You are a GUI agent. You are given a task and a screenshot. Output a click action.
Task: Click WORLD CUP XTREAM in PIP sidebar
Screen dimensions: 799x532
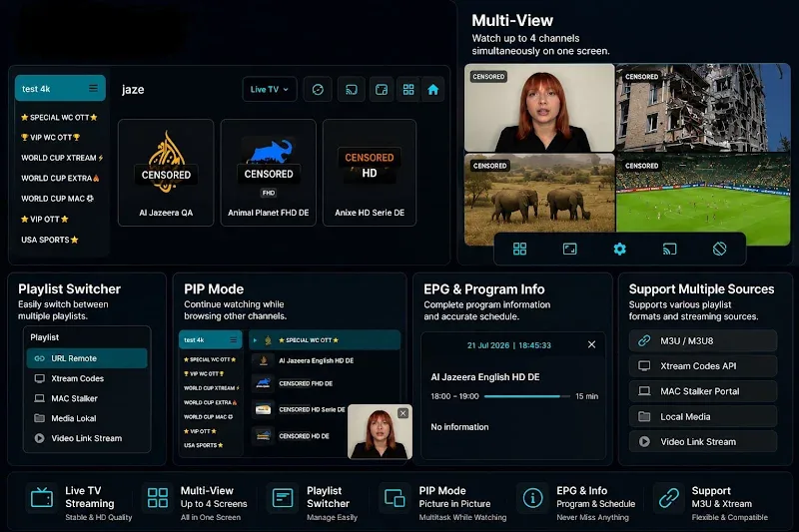[211, 388]
